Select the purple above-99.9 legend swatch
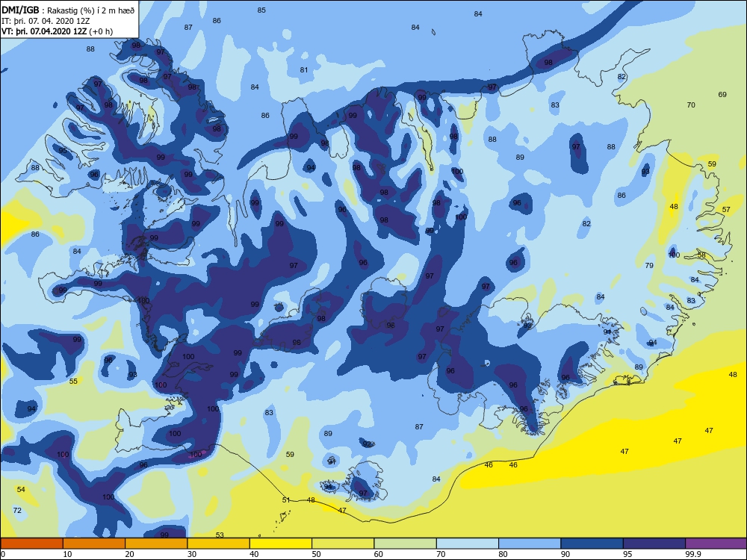Screen dimensions: 747x560 coord(716,544)
